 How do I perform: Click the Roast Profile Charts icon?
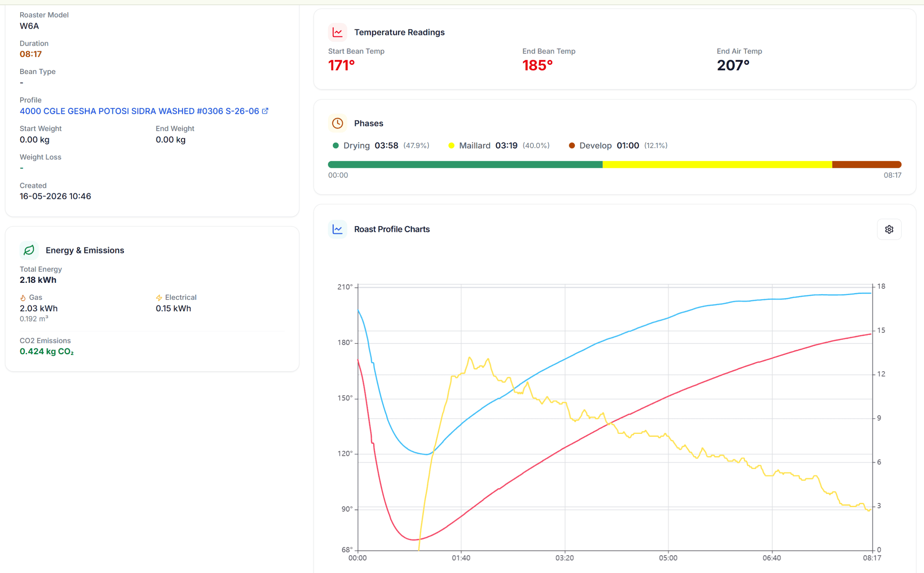coord(337,229)
